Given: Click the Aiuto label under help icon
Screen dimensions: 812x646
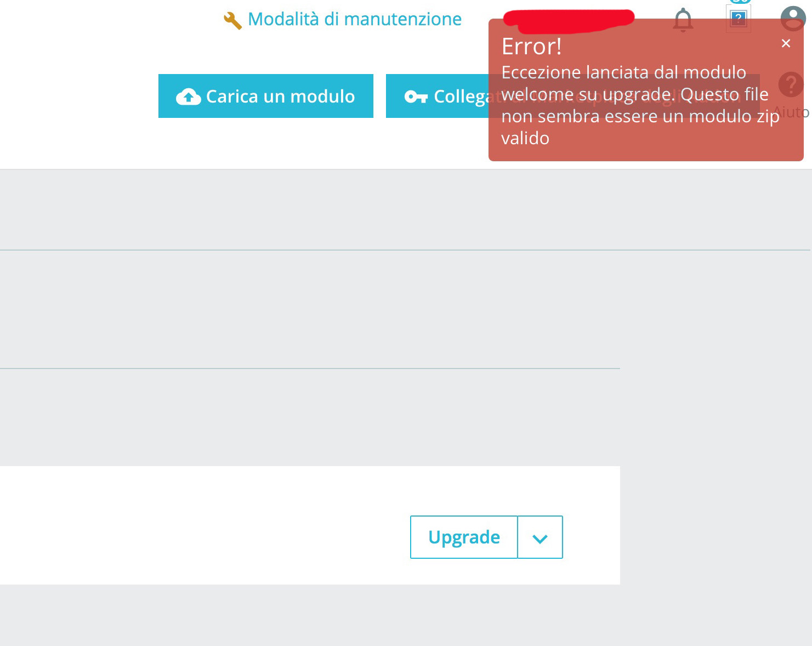Looking at the screenshot, I should point(791,112).
